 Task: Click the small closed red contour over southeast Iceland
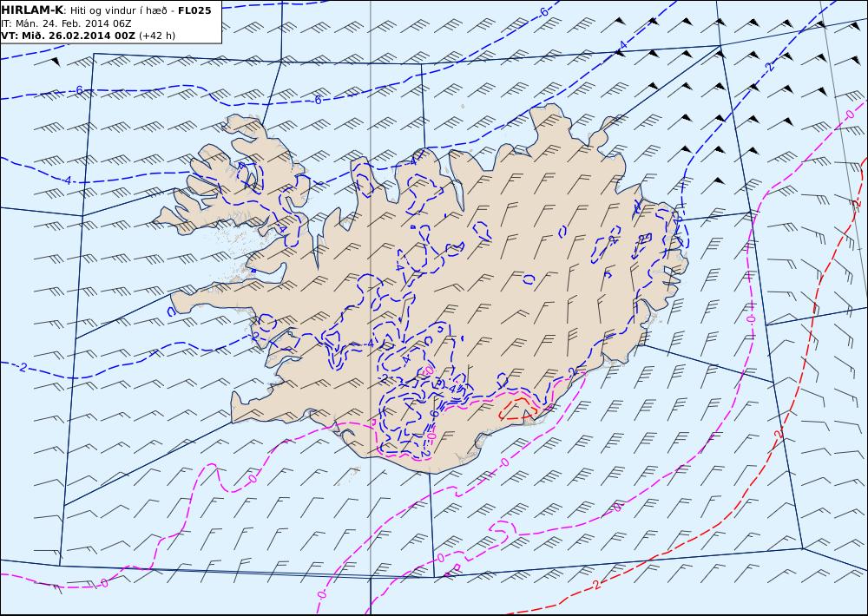coord(517,408)
